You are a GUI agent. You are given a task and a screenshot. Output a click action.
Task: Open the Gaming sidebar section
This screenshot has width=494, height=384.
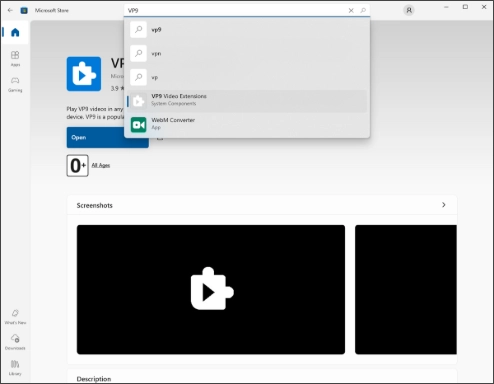click(x=15, y=84)
